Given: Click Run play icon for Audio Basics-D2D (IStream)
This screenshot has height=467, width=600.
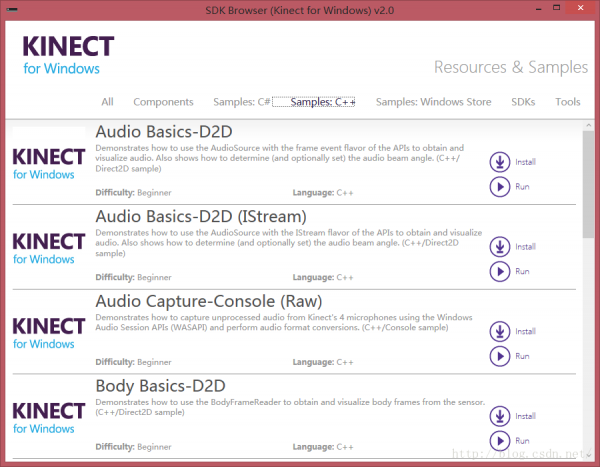Looking at the screenshot, I should coord(500,271).
